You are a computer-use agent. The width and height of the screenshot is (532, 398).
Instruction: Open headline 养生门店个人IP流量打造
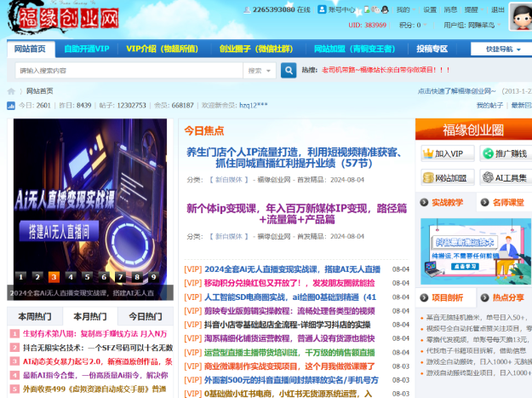295,158
